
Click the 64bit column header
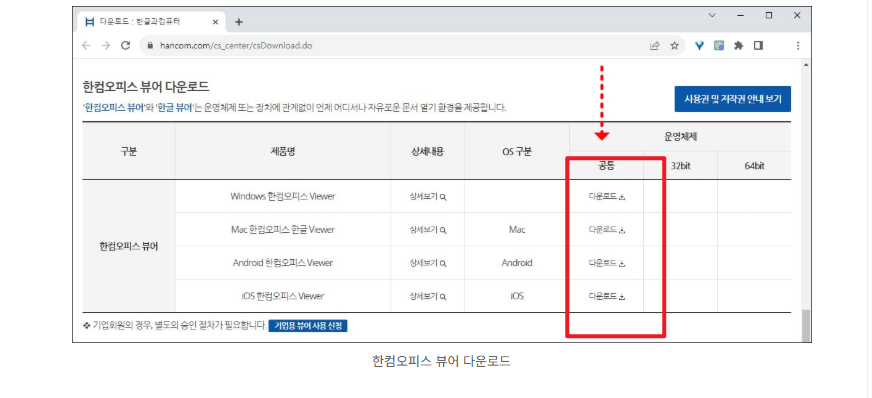point(754,166)
